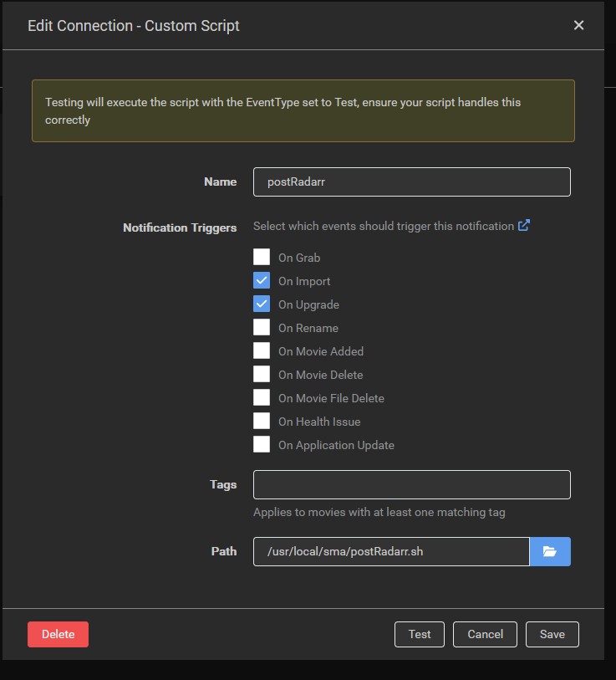Image resolution: width=616 pixels, height=680 pixels.
Task: Open the Tags selection field
Action: tap(411, 484)
